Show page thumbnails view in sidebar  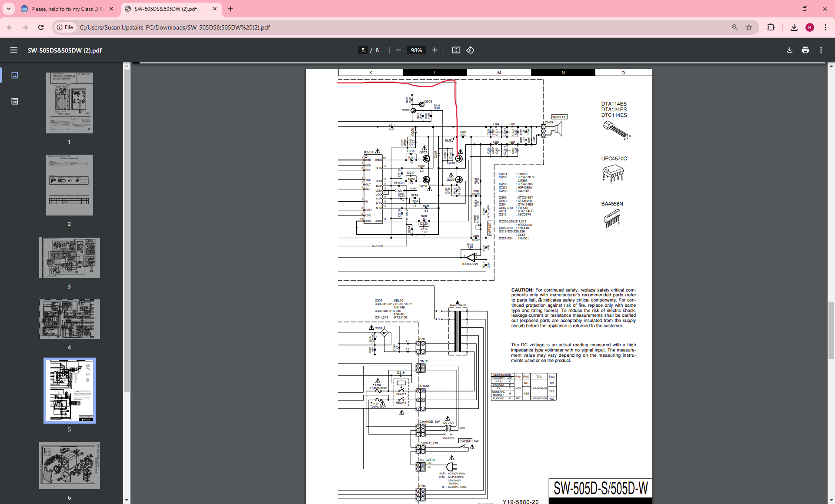coord(15,75)
